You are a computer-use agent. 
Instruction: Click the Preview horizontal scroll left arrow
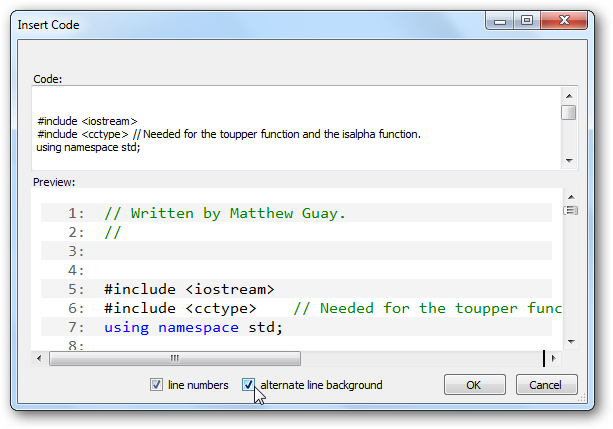click(39, 358)
